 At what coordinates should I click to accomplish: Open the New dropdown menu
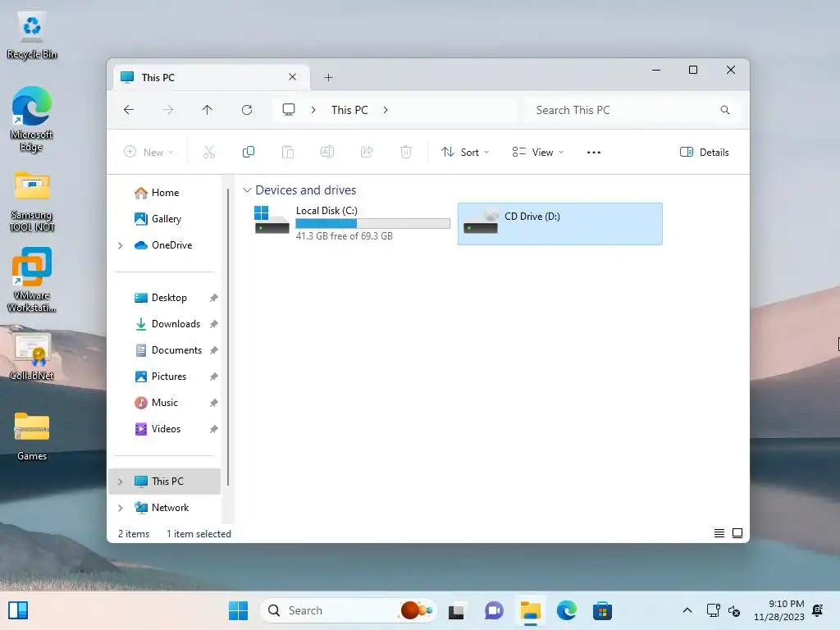148,152
